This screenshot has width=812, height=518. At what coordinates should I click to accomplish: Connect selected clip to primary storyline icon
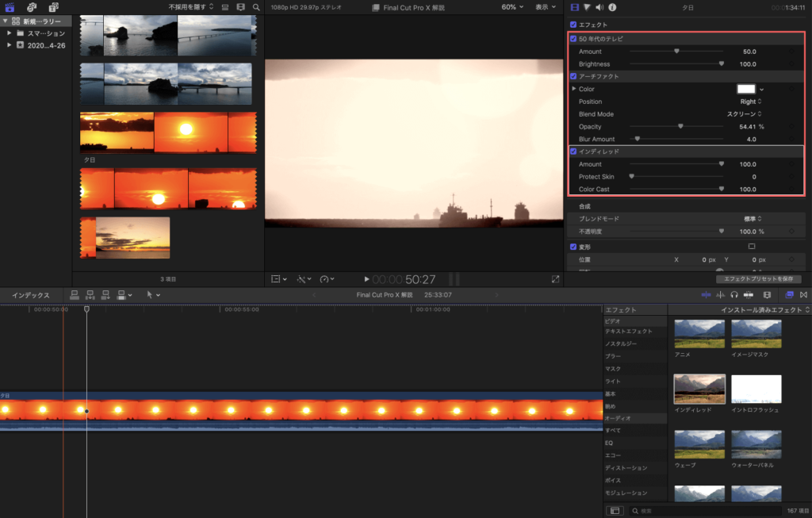[x=75, y=295]
